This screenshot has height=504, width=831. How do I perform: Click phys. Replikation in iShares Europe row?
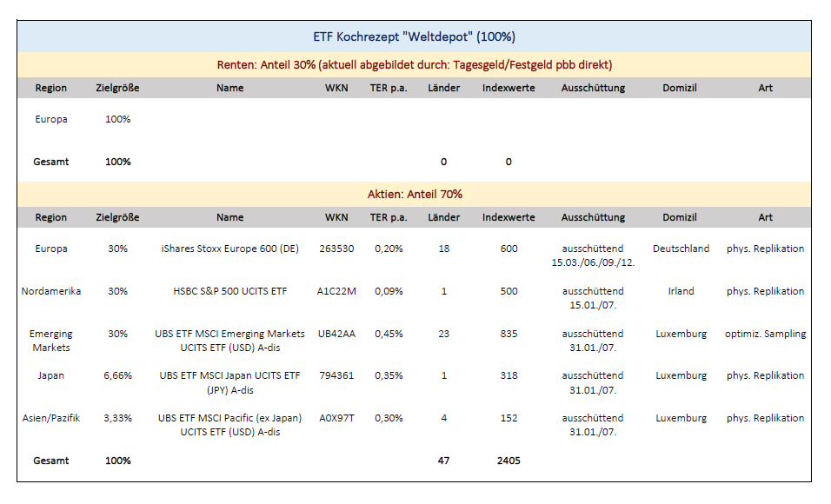coord(765,249)
